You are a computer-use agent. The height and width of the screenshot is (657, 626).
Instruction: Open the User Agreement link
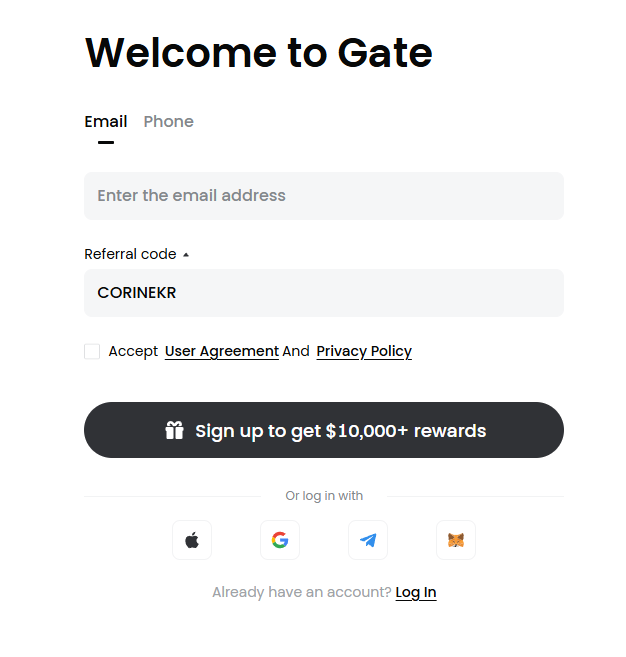[x=221, y=351]
